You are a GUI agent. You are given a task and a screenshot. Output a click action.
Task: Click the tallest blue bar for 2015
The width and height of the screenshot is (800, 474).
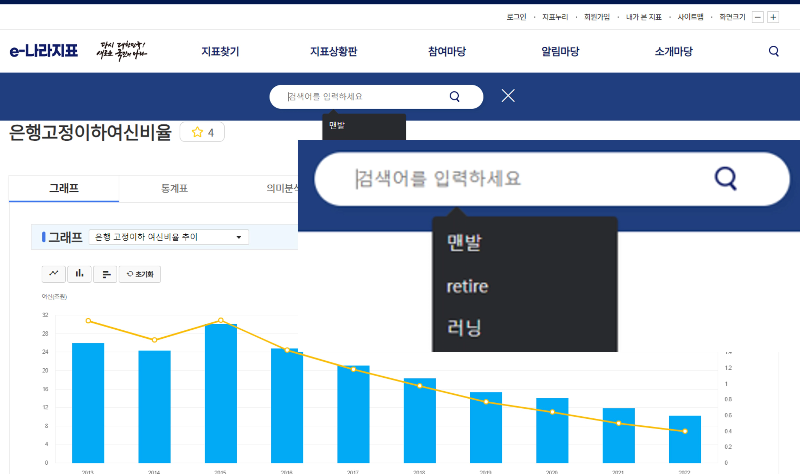221,393
